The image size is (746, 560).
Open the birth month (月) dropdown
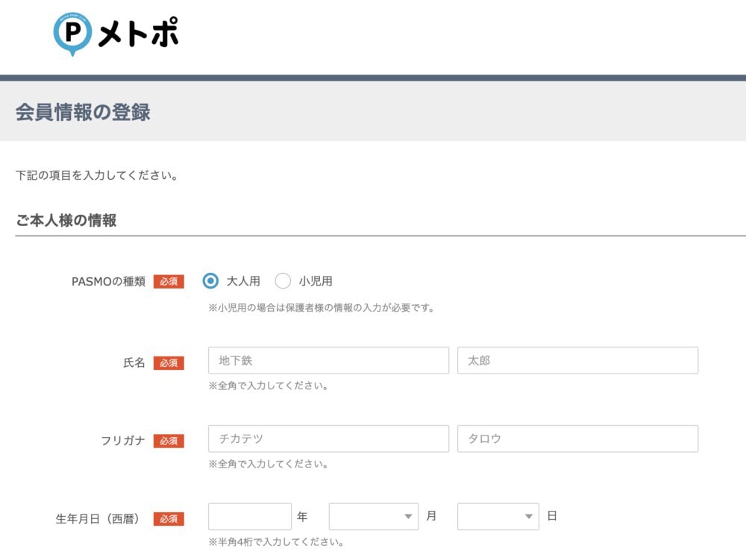pos(374,516)
